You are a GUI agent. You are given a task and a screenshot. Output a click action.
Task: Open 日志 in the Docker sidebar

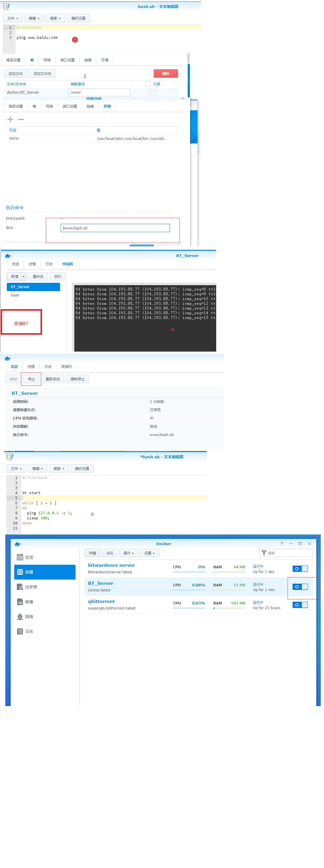tap(45, 631)
